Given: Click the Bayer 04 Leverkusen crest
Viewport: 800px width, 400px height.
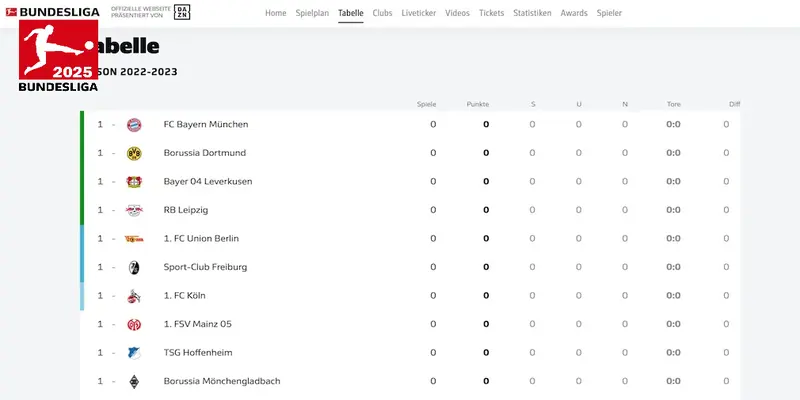Looking at the screenshot, I should (134, 182).
